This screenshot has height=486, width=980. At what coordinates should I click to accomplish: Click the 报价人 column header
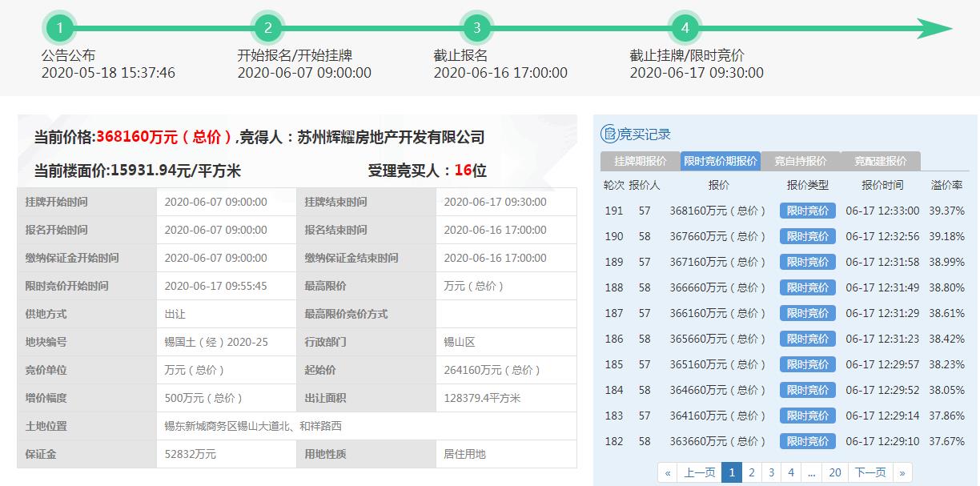[x=645, y=185]
